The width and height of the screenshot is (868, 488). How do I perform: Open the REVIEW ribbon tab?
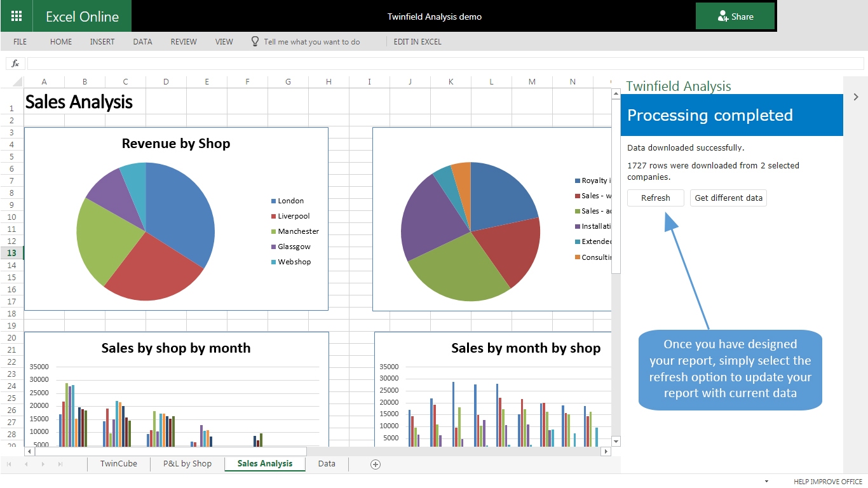(184, 42)
